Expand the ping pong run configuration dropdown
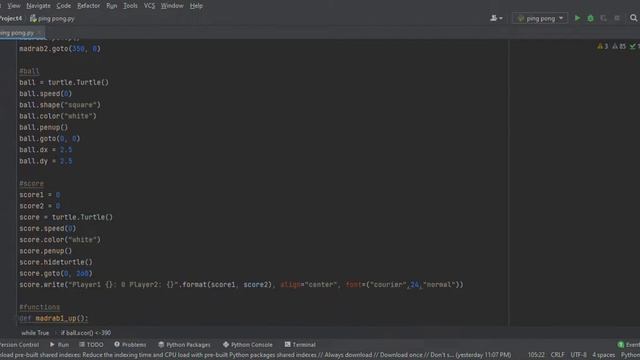Viewport: 640px width, 360px height. [540, 18]
